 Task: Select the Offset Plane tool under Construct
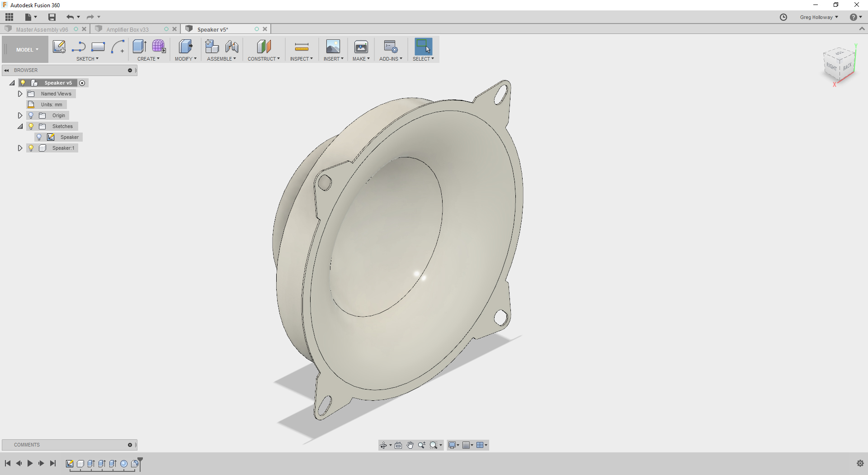point(264,47)
